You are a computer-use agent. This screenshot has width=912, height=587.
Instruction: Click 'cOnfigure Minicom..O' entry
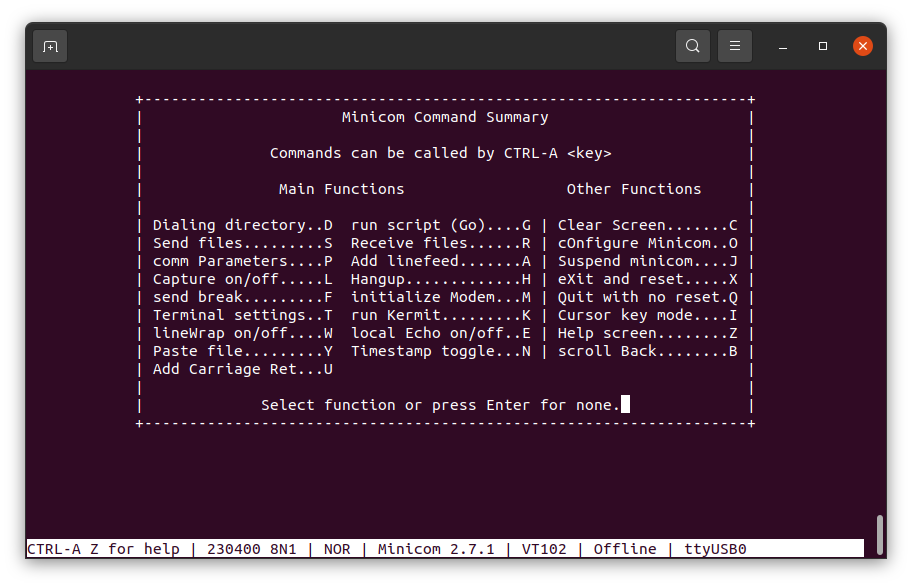[x=648, y=243]
